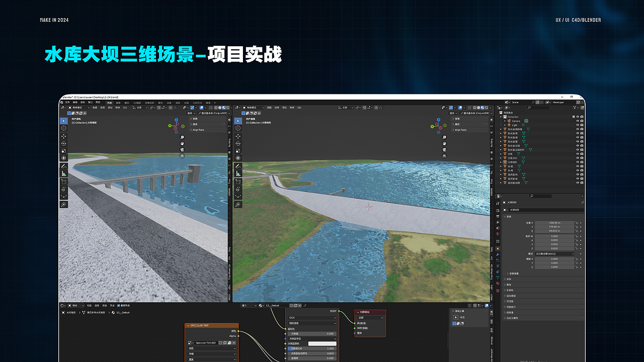The image size is (644, 362).
Task: Open 全局 orientation dropdown in left viewport
Action: point(140,108)
